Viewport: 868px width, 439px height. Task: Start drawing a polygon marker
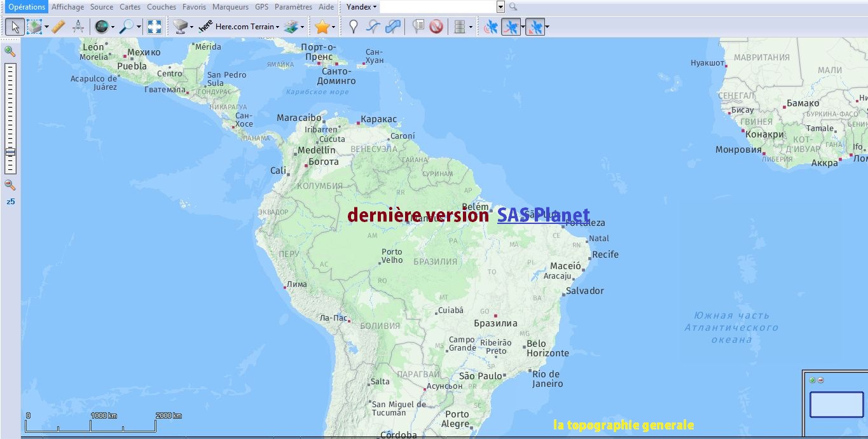coord(392,26)
